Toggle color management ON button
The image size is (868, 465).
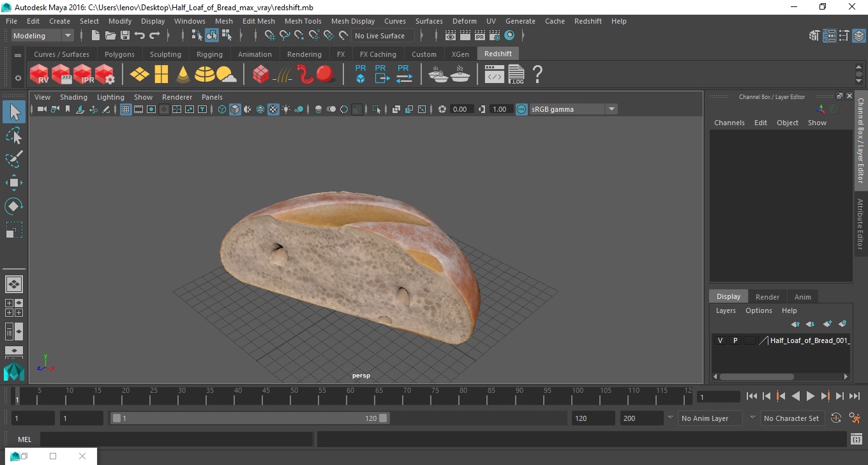521,109
